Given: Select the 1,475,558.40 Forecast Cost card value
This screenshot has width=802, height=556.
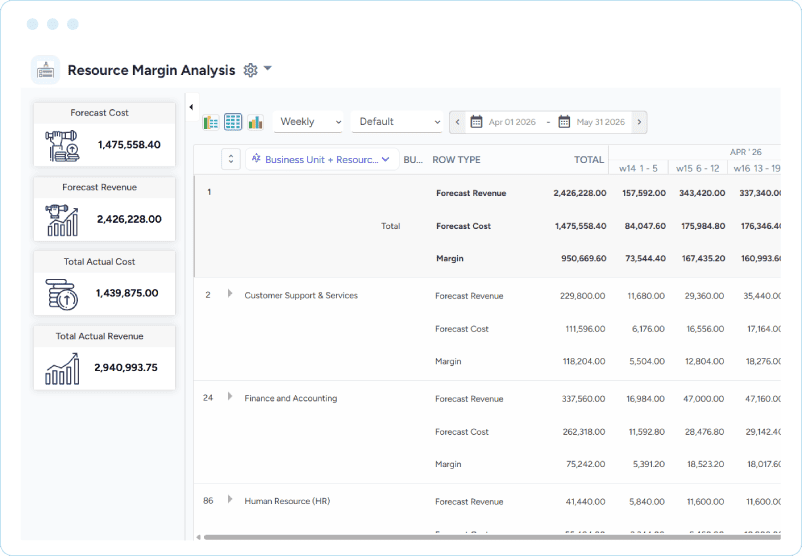Looking at the screenshot, I should [129, 145].
